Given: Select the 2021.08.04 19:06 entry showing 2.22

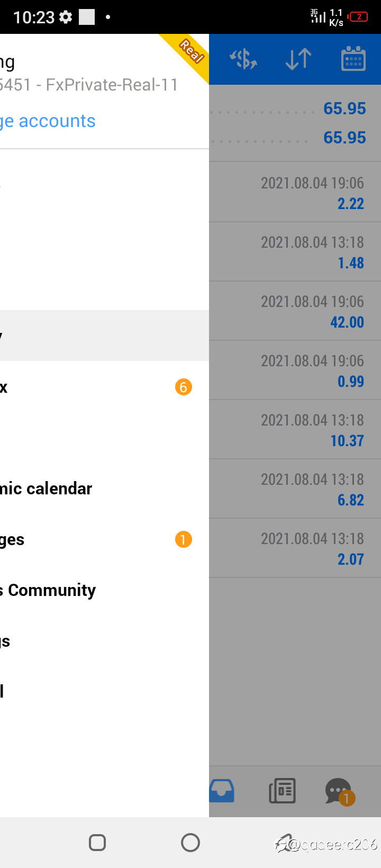Looking at the screenshot, I should (295, 192).
